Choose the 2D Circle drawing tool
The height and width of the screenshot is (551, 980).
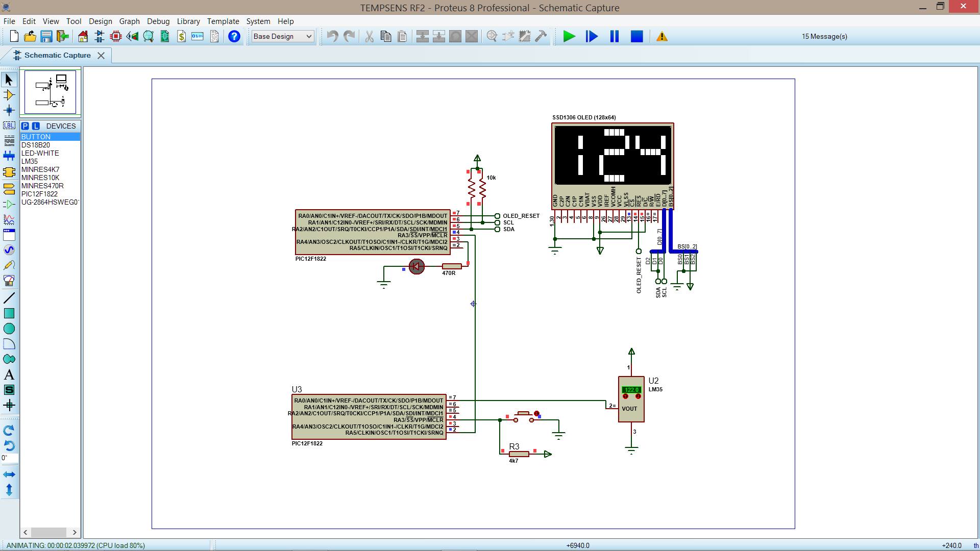[9, 329]
